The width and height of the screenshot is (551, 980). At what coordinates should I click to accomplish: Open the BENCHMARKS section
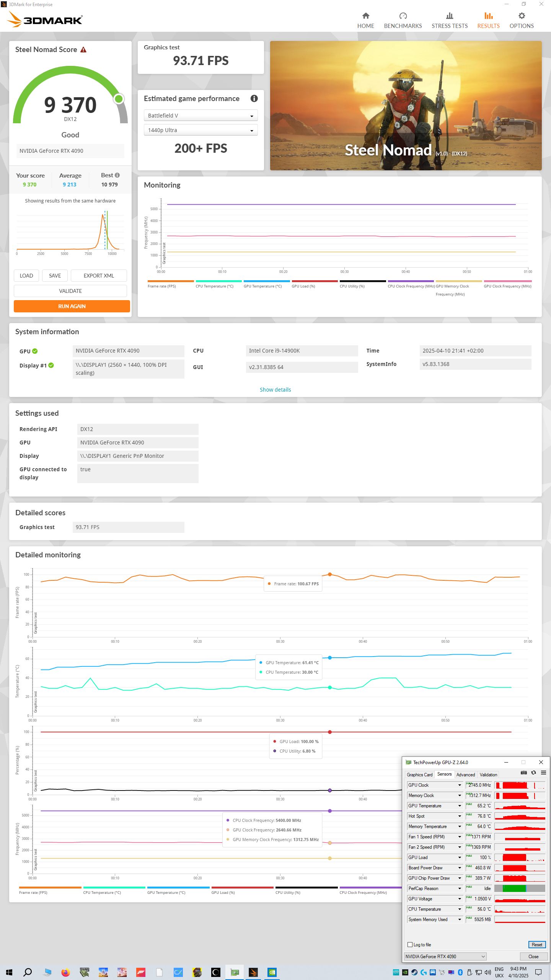[403, 20]
